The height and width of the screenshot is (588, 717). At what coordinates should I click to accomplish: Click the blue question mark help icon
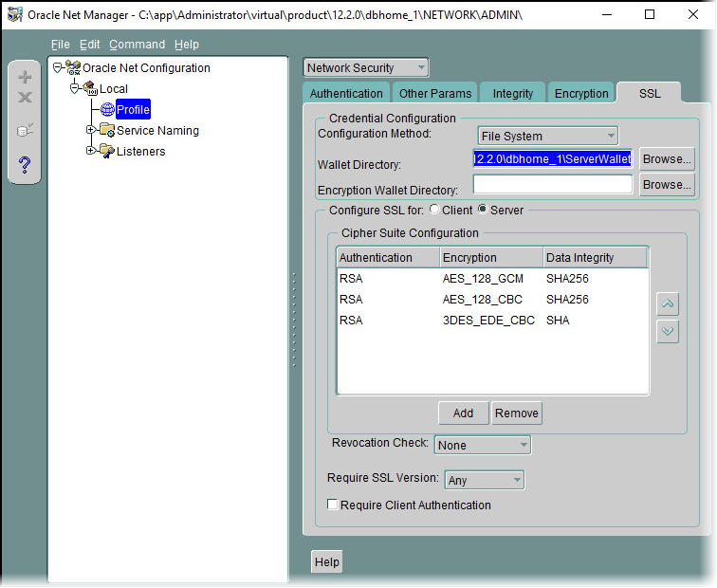coord(25,164)
